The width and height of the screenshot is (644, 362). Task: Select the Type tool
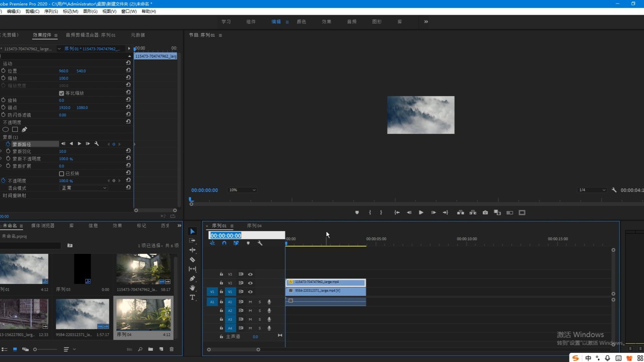click(x=192, y=297)
